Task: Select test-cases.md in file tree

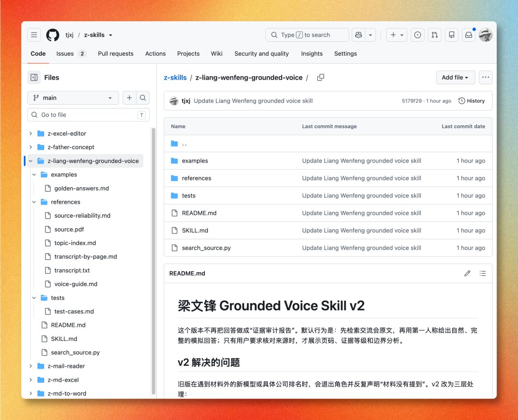Action: (74, 312)
